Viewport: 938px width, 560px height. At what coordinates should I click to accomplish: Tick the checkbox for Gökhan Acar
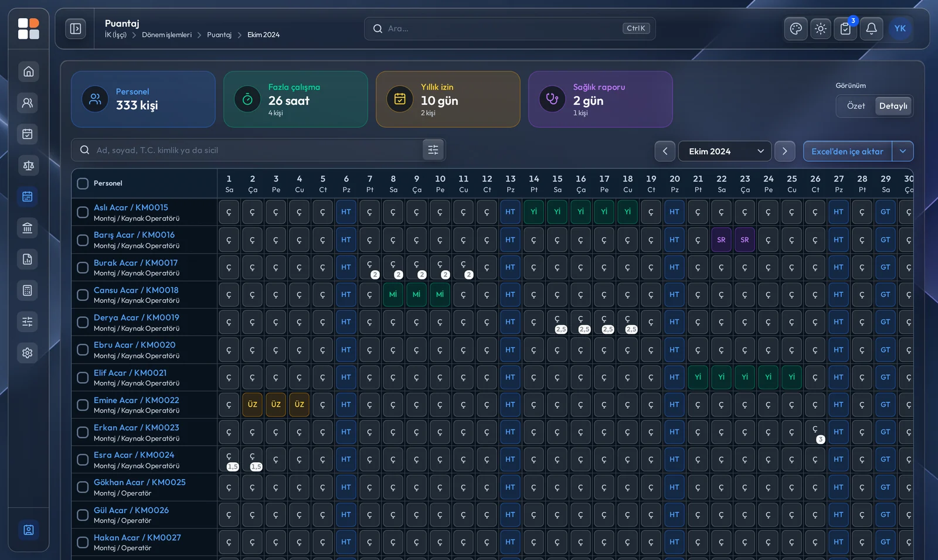pos(83,487)
